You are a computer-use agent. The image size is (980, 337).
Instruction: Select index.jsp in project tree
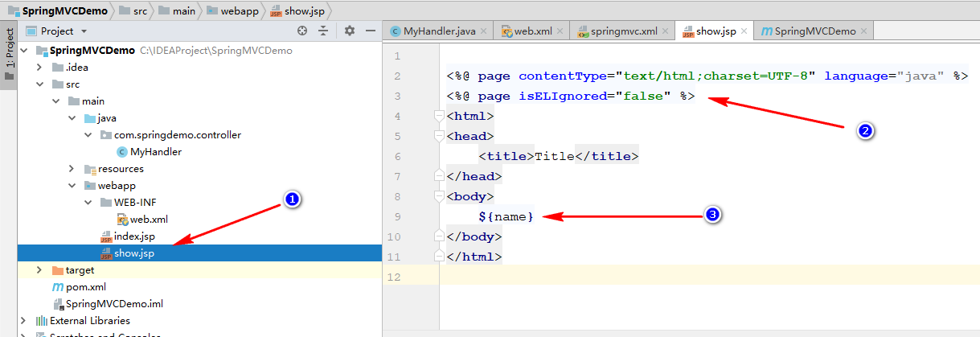click(x=134, y=236)
